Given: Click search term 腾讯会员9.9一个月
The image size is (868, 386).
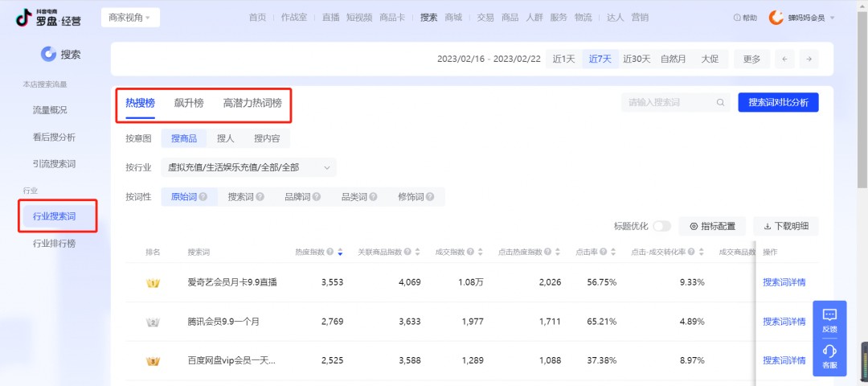Looking at the screenshot, I should coord(223,322).
